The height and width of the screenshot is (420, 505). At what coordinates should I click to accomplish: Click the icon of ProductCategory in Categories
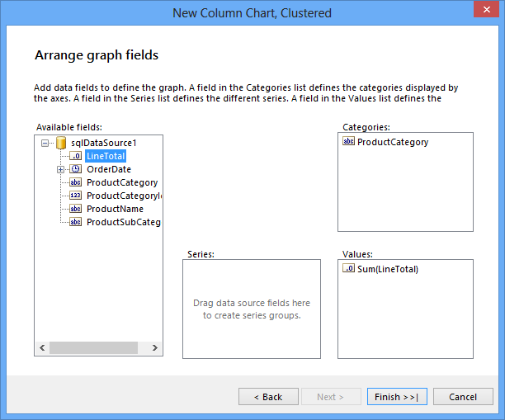pos(348,142)
